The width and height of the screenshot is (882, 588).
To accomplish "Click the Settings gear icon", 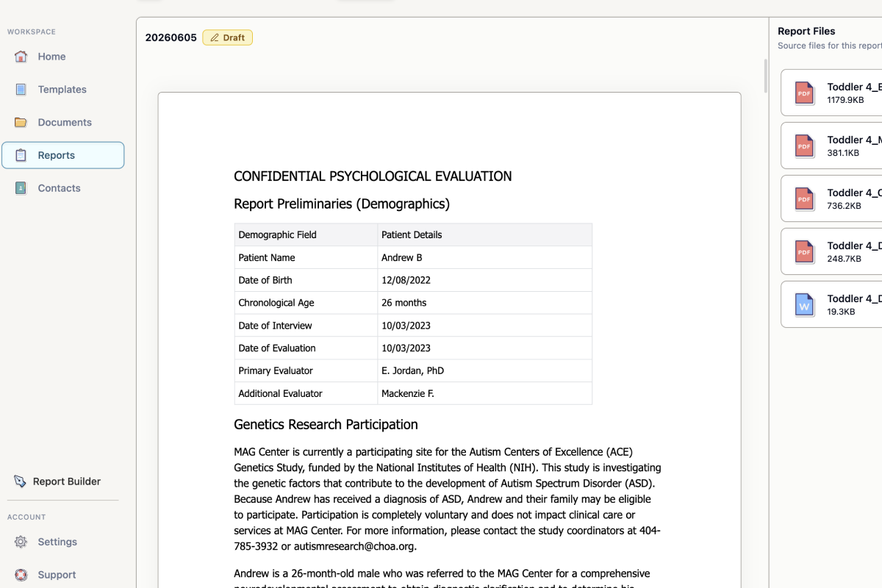I will [x=21, y=542].
